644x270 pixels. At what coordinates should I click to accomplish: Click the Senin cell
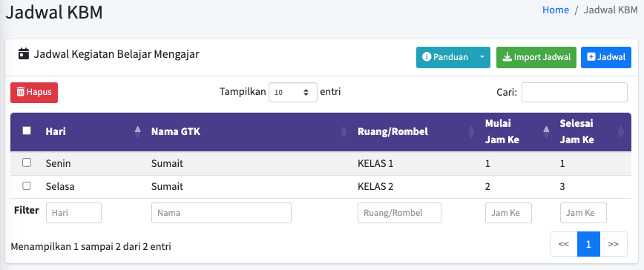pos(59,164)
